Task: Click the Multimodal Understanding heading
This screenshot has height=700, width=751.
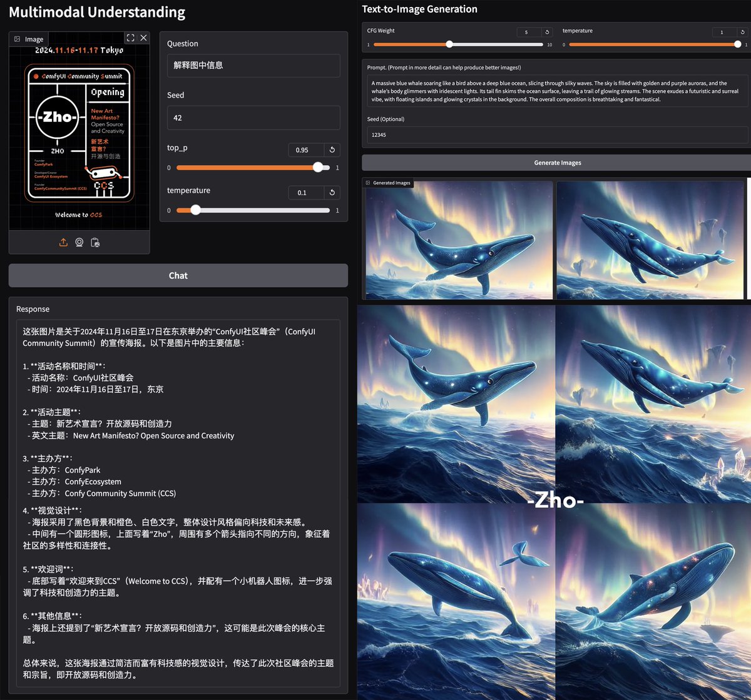Action: (97, 12)
